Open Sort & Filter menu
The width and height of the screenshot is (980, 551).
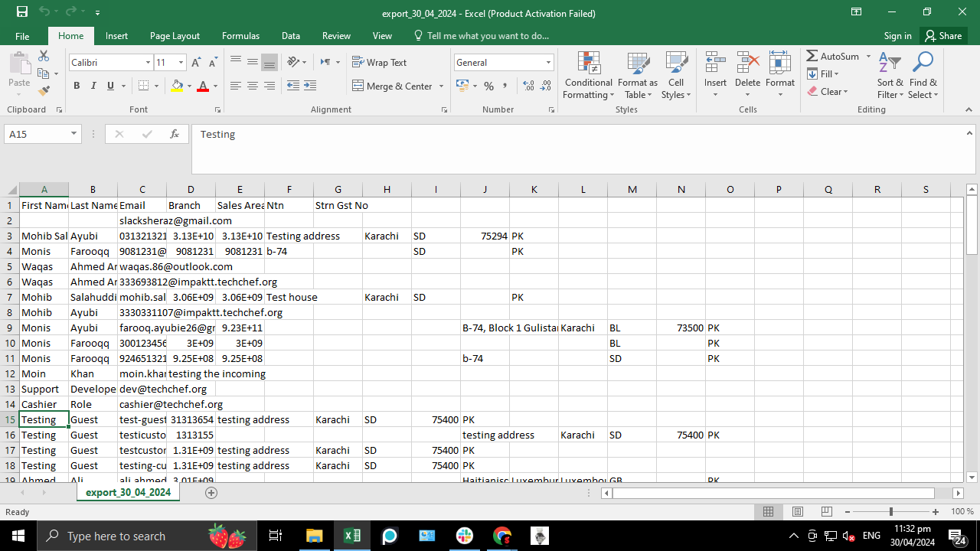[890, 75]
